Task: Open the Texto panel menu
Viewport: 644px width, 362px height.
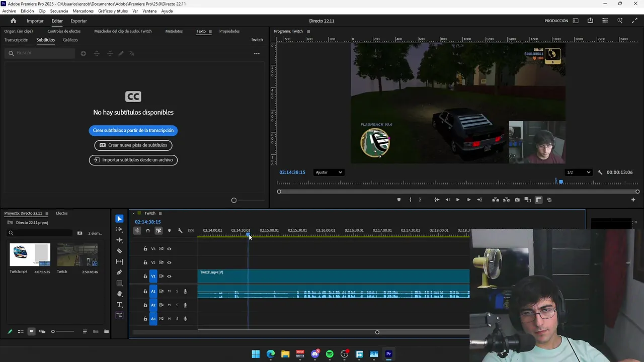Action: pos(210,31)
